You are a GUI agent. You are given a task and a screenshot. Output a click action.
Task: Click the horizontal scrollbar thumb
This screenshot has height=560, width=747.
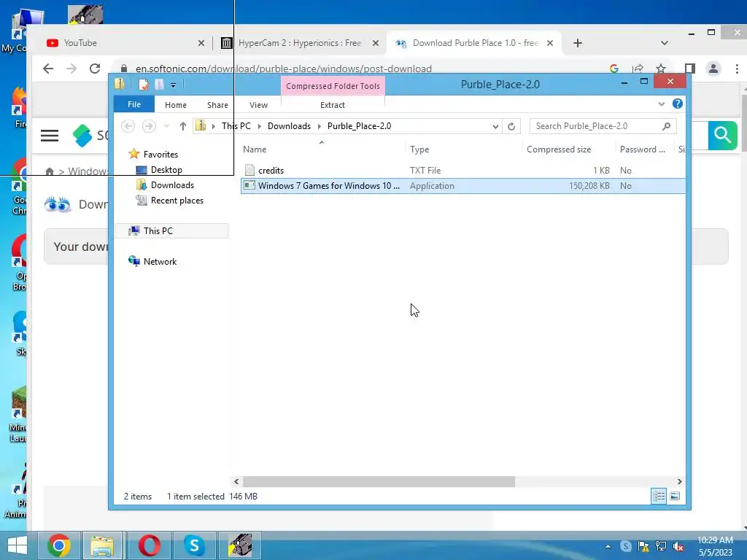tap(379, 481)
